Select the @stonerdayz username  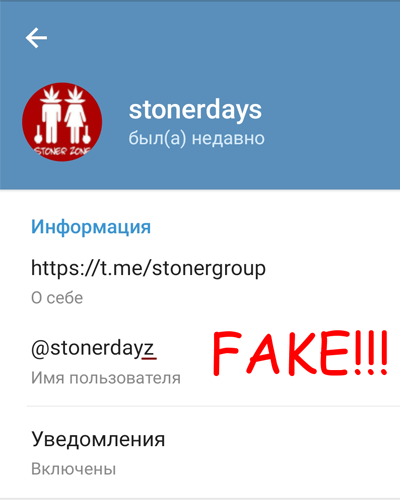93,348
